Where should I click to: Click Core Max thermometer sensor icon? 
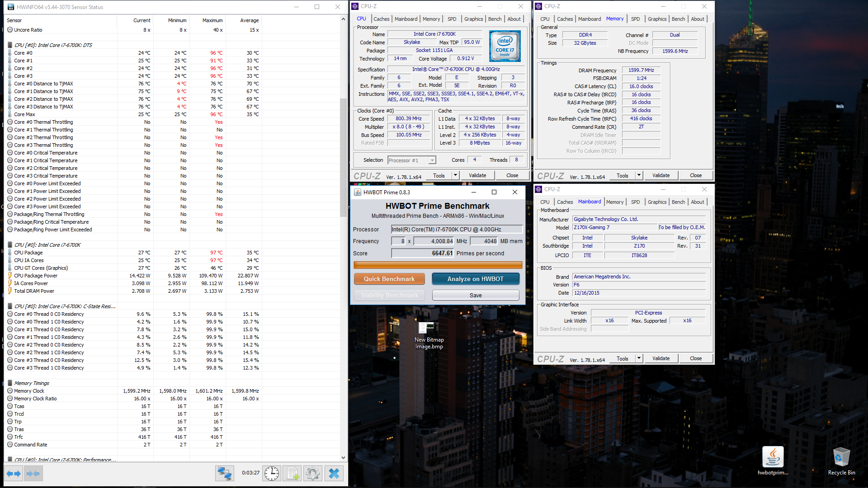[x=10, y=114]
